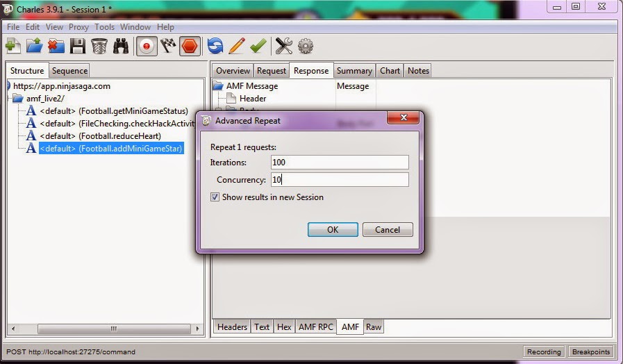The image size is (623, 364).
Task: Select the Notes tab
Action: point(418,71)
